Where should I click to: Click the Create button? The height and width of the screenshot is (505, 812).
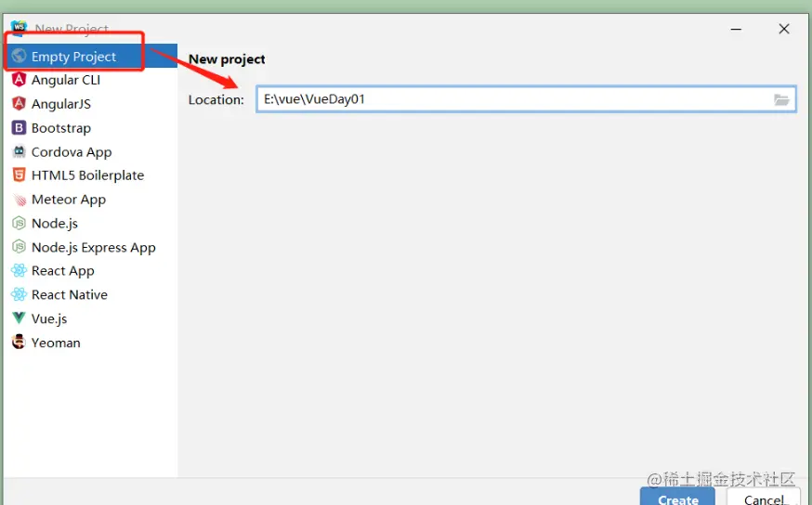point(677,497)
